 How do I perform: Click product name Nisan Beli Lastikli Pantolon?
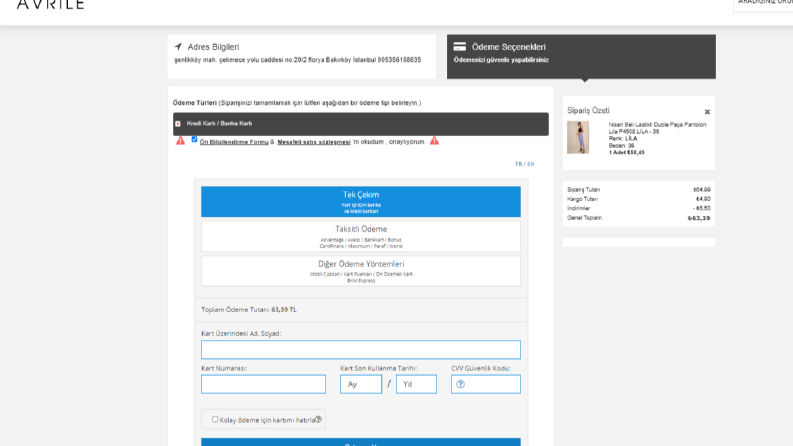(x=657, y=128)
